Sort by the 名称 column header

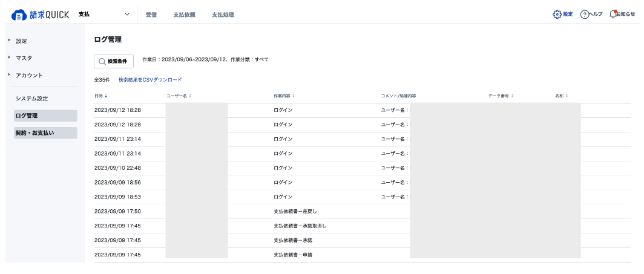562,96
